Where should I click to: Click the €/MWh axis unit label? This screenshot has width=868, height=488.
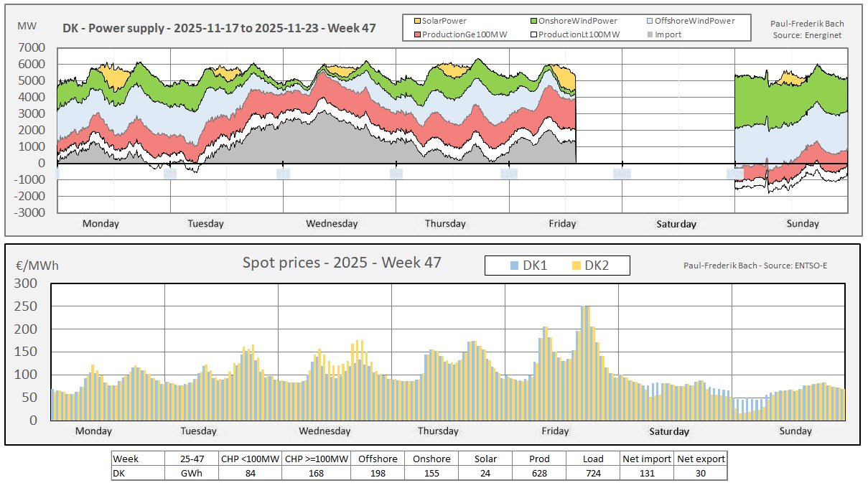pos(37,266)
